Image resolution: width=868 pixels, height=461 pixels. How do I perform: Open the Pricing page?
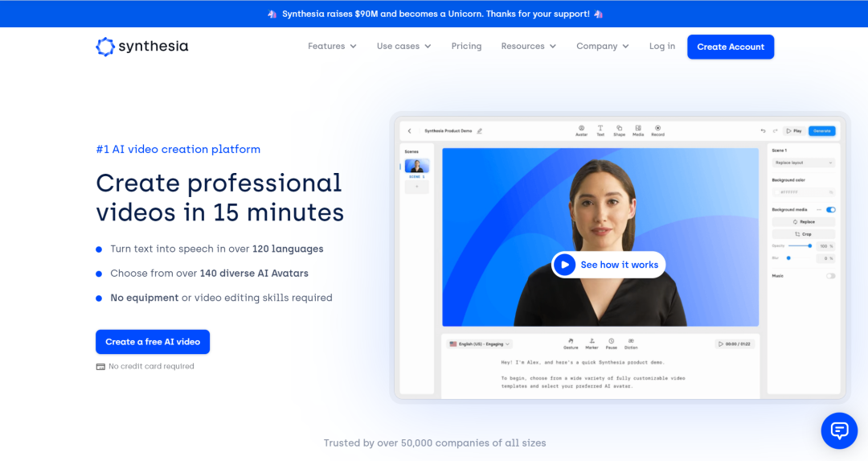click(x=466, y=47)
